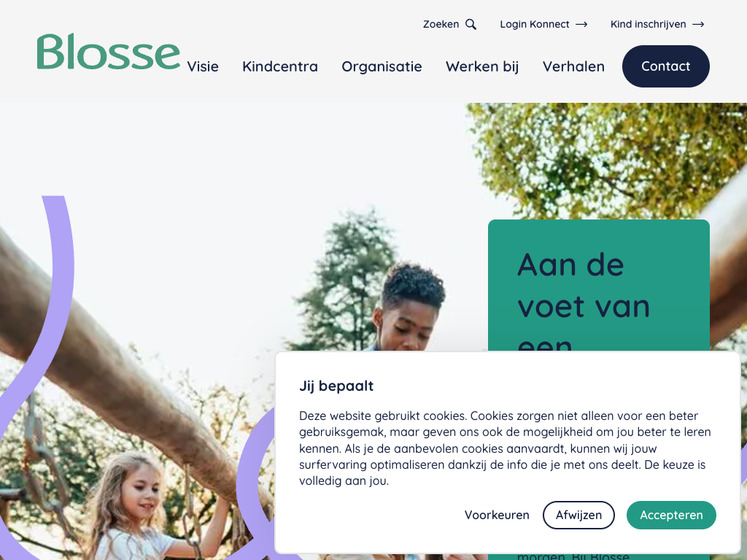Go to the Organisatie page
This screenshot has height=560, width=747.
coord(382,66)
